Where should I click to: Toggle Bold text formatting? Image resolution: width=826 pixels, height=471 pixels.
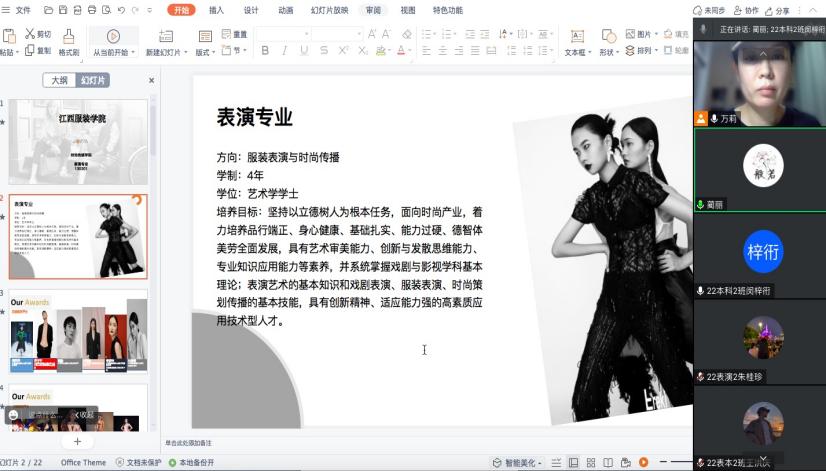265,51
